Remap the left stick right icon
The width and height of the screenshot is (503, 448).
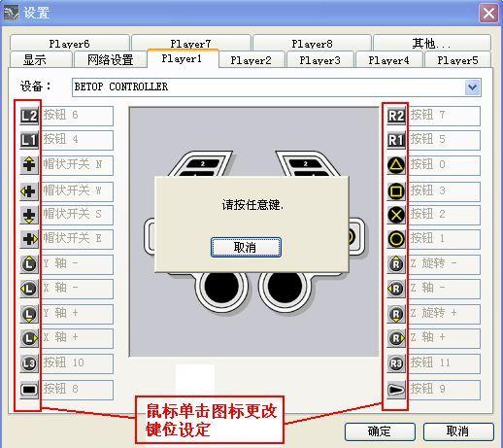click(x=29, y=338)
